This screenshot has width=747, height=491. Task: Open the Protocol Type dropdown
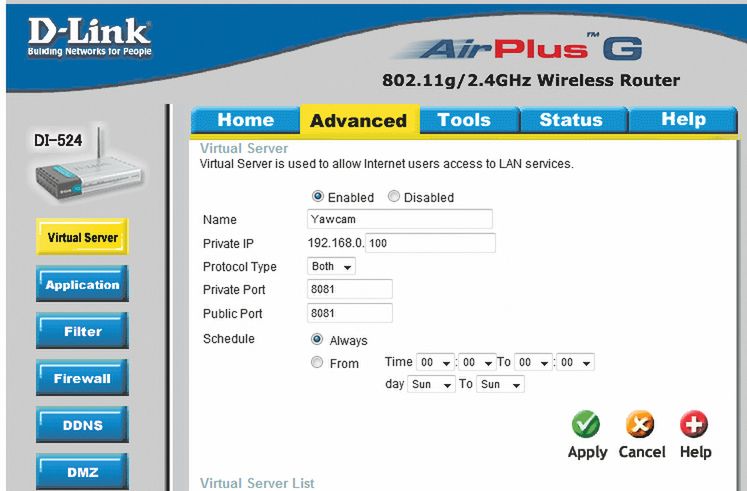pos(331,266)
